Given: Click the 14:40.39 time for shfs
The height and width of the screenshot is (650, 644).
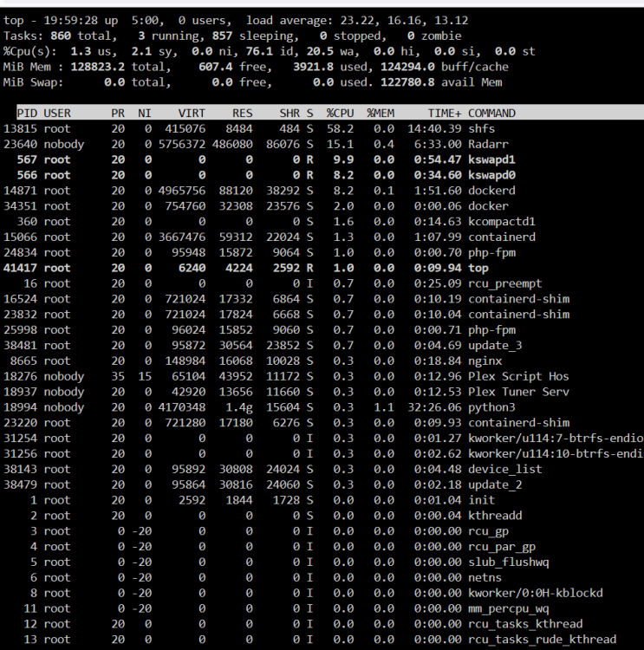Looking at the screenshot, I should point(434,128).
